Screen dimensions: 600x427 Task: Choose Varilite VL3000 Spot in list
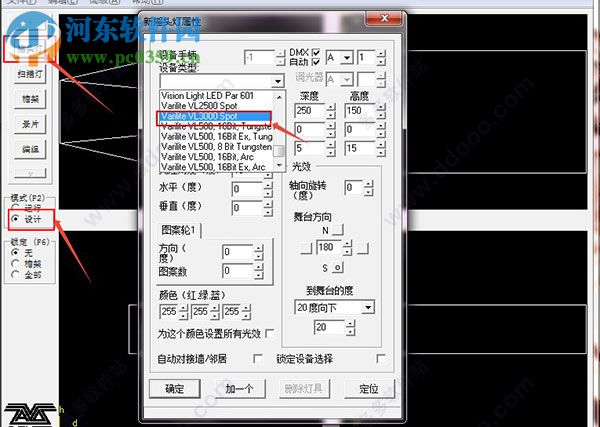point(214,116)
